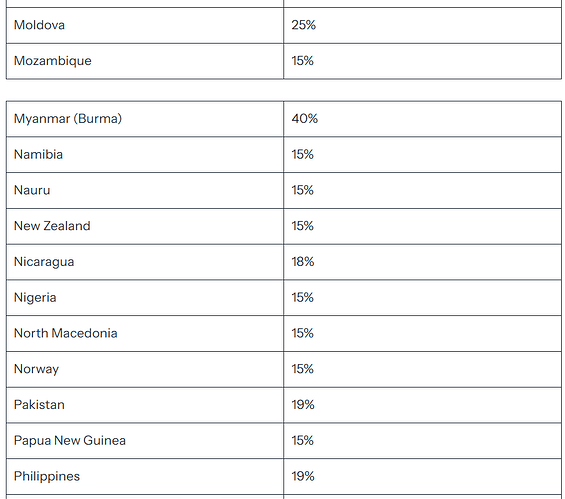Click the 25% value for Moldova
This screenshot has width=565, height=499.
[304, 25]
